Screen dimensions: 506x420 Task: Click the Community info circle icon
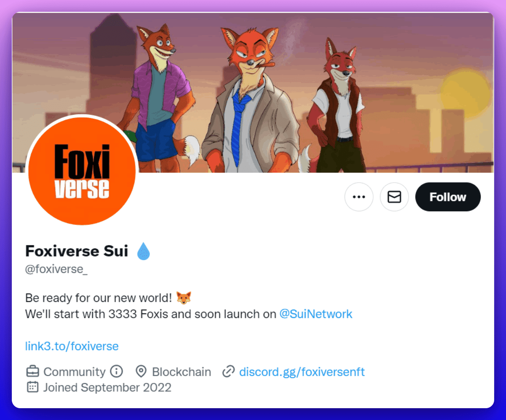pos(116,372)
